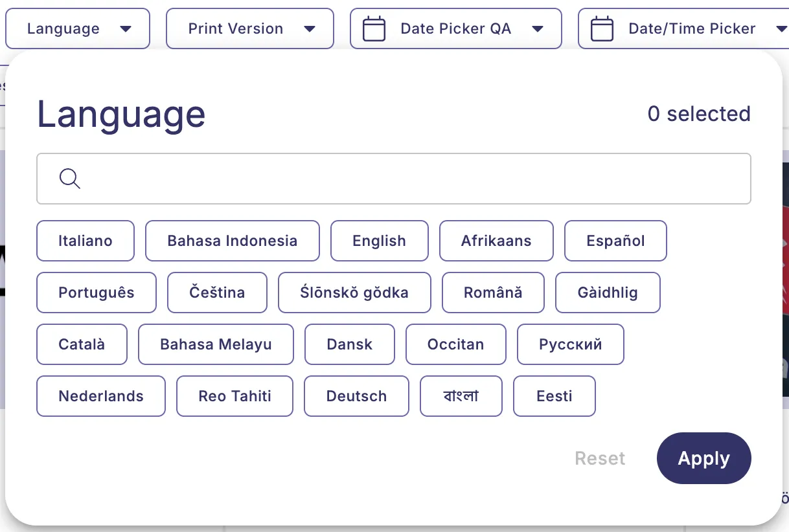Choose the Català language chip
The image size is (789, 532).
82,344
